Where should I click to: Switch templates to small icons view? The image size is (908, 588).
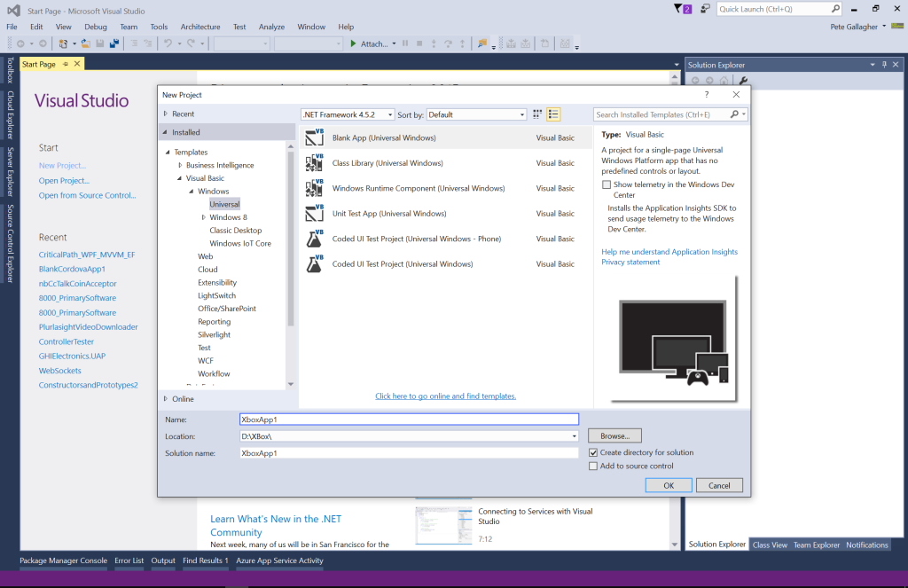537,114
